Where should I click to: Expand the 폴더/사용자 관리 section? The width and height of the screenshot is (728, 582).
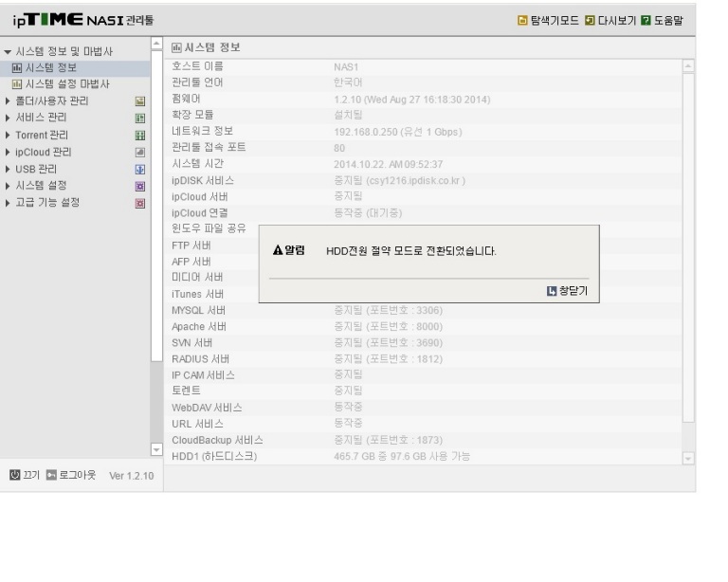pos(8,100)
